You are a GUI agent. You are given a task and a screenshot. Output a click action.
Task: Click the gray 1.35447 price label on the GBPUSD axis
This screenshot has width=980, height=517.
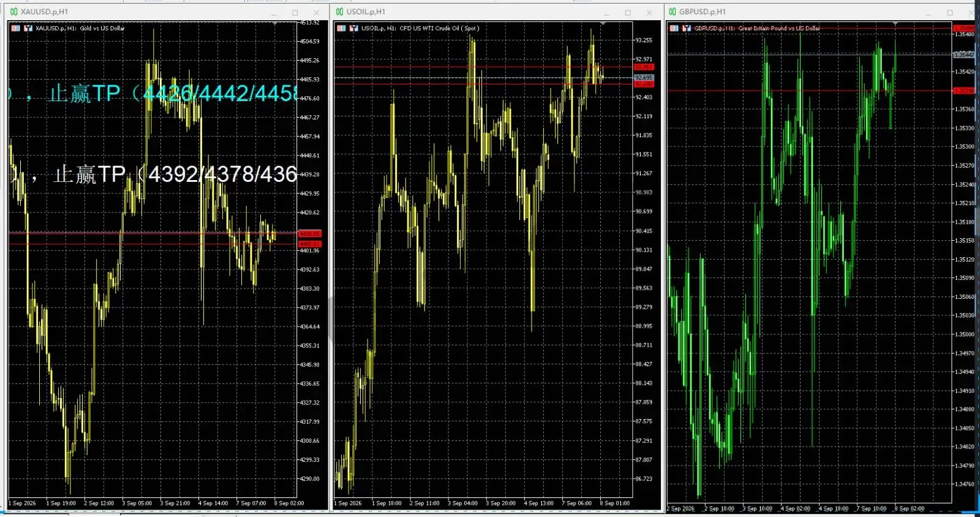tap(964, 55)
